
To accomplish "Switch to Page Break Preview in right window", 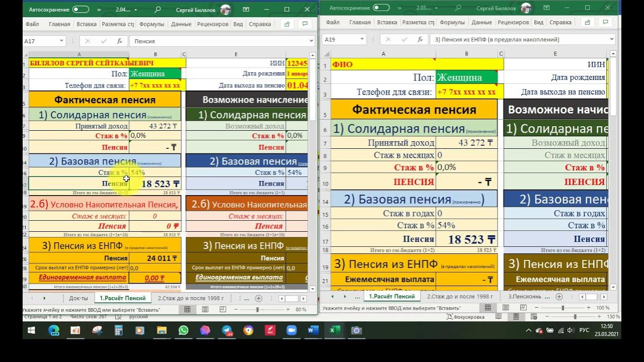I will (x=523, y=308).
